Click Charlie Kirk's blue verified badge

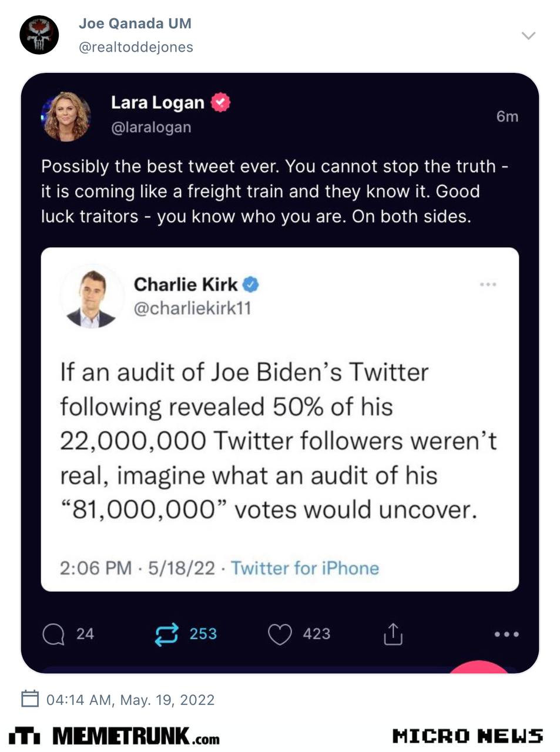click(x=251, y=285)
